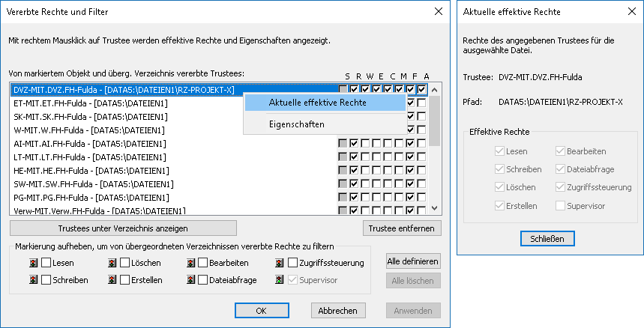This screenshot has width=644, height=328.
Task: Click the filter icon beside Löschen
Action: (x=112, y=263)
